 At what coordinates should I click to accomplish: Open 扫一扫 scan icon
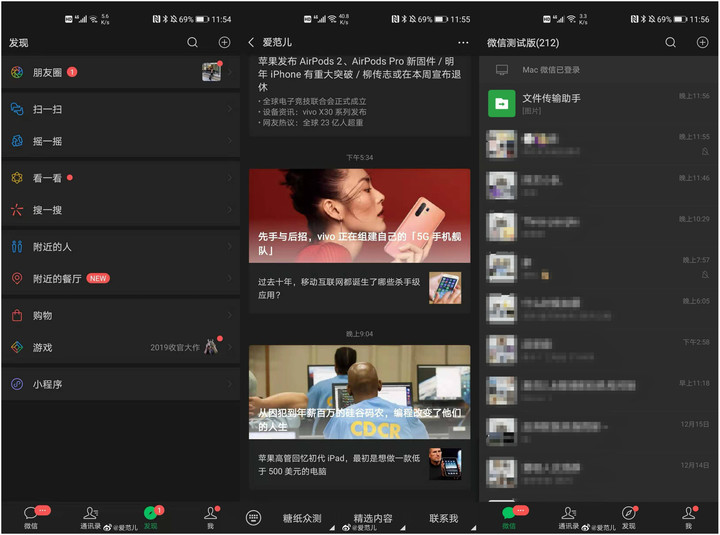17,109
